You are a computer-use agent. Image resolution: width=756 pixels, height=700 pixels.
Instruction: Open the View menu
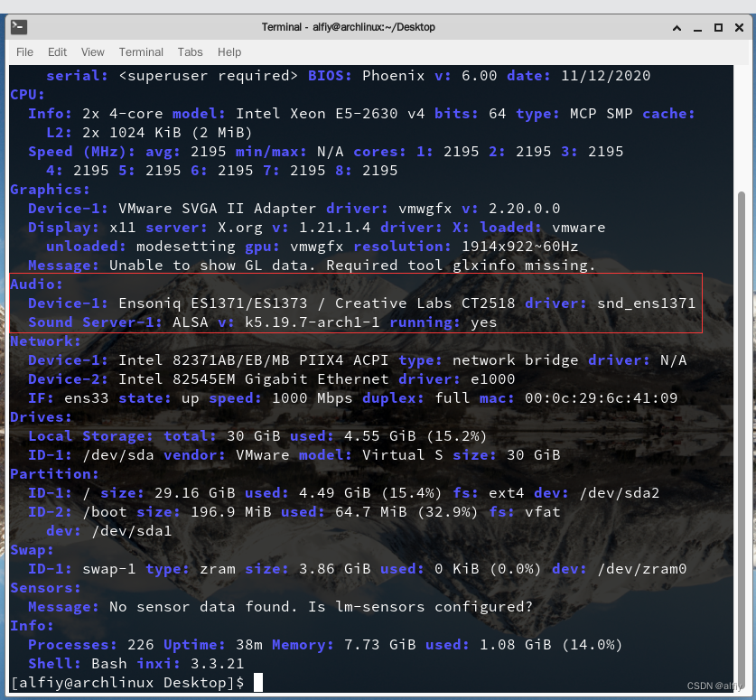[92, 51]
